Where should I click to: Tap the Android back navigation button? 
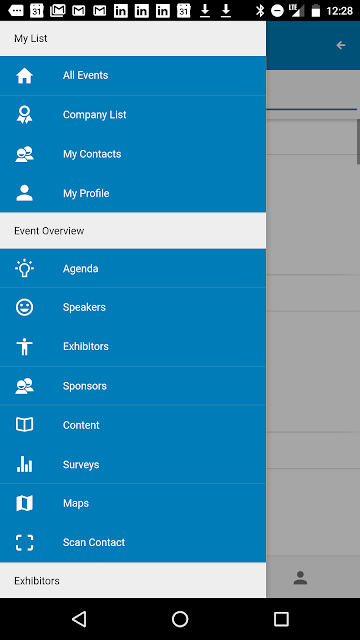point(79,619)
